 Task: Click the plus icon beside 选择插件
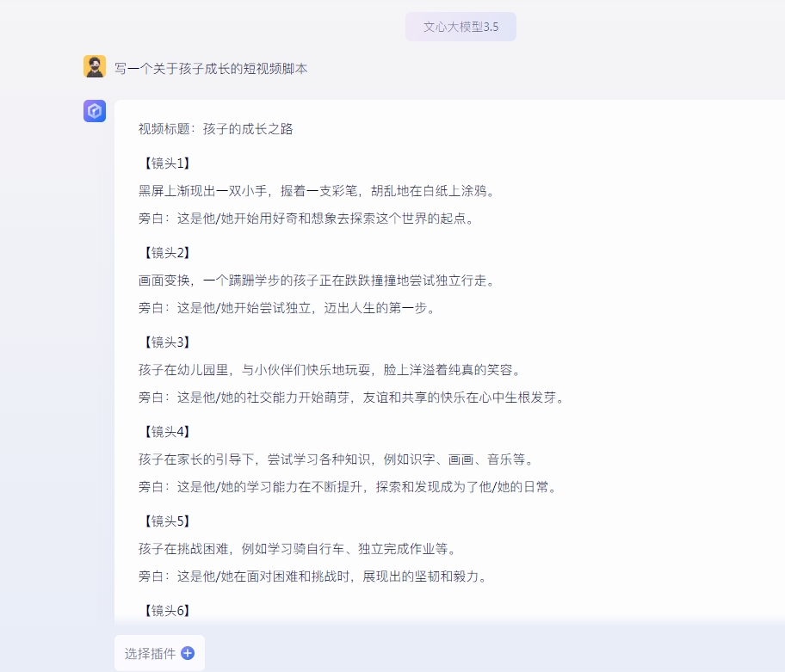click(x=188, y=653)
